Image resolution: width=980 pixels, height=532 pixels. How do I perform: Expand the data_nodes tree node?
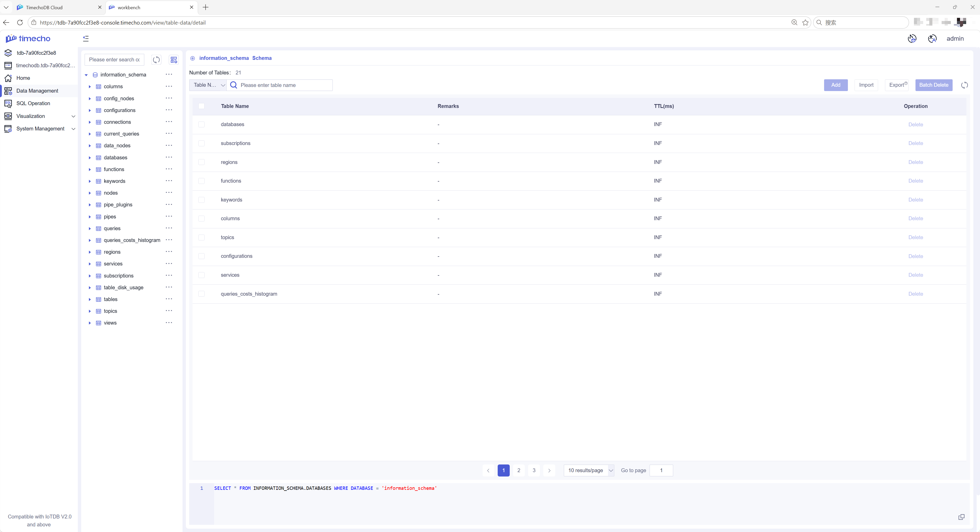click(x=90, y=146)
